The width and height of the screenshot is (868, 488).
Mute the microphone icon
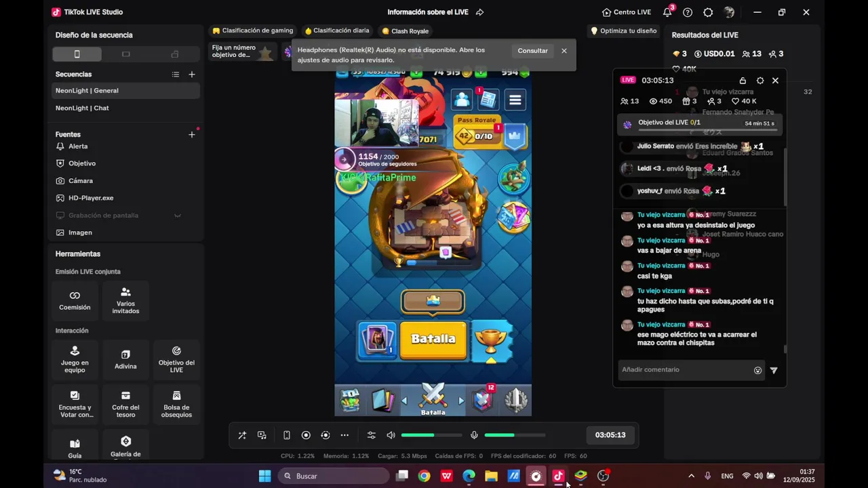tap(474, 435)
